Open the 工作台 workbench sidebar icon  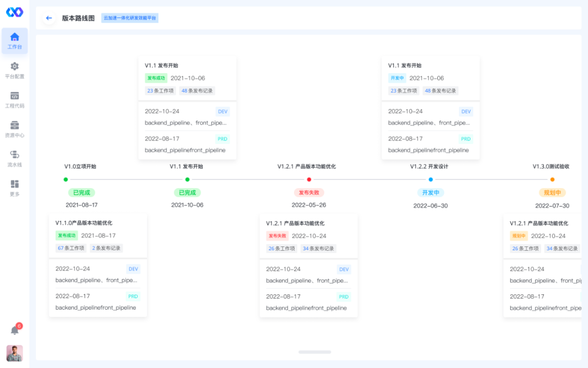(14, 41)
